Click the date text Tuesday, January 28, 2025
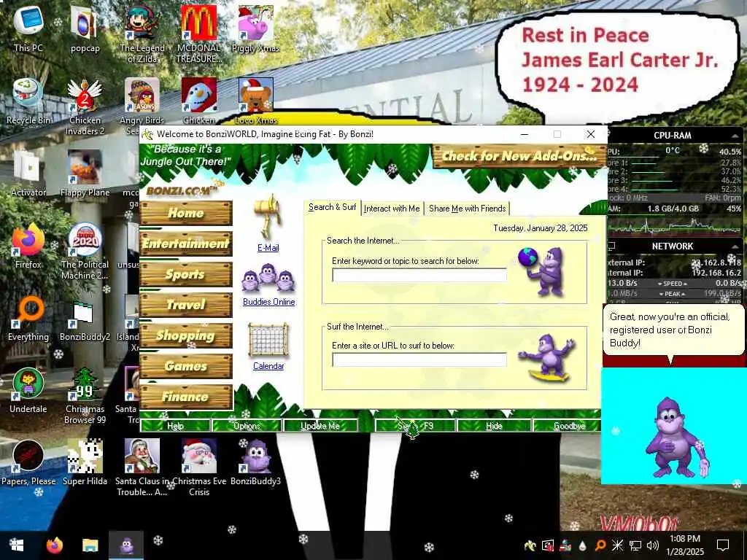 point(541,228)
